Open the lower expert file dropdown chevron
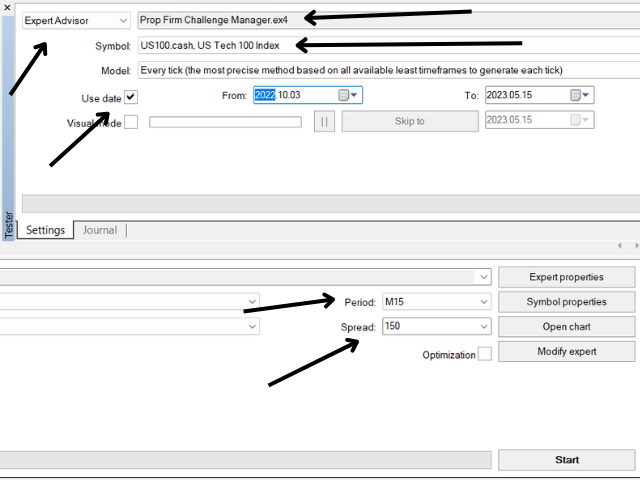The height and width of the screenshot is (480, 640). coord(484,277)
